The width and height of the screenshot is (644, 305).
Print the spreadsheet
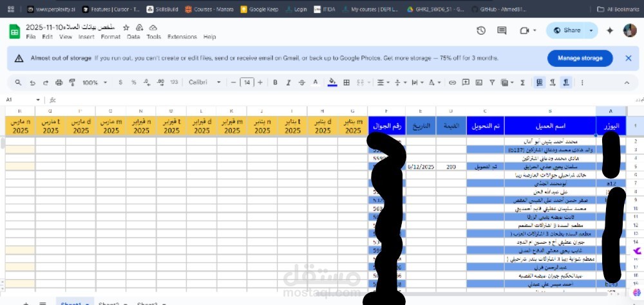[59, 82]
